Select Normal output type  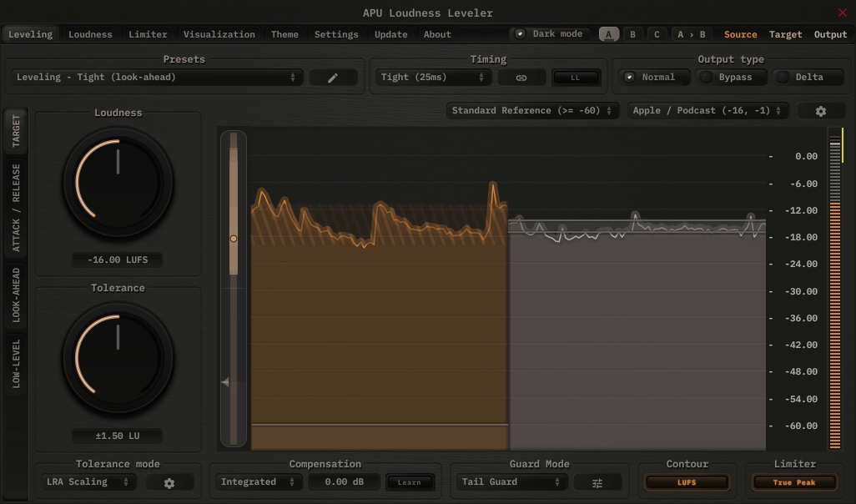tap(655, 78)
